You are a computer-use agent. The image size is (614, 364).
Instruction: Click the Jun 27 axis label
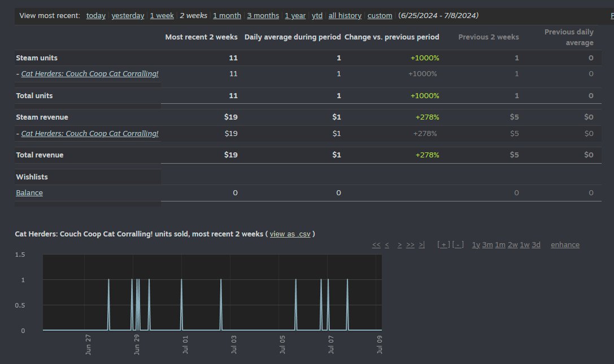(x=88, y=344)
